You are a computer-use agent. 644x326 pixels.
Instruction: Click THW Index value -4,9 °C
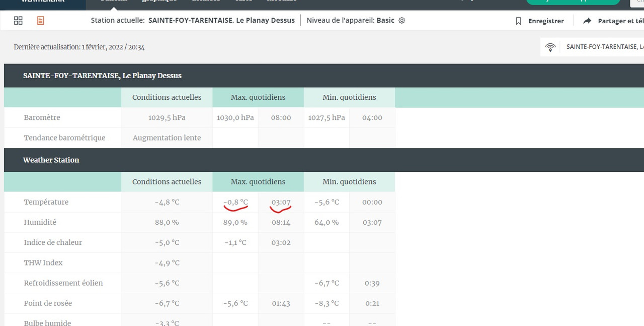pyautogui.click(x=167, y=263)
